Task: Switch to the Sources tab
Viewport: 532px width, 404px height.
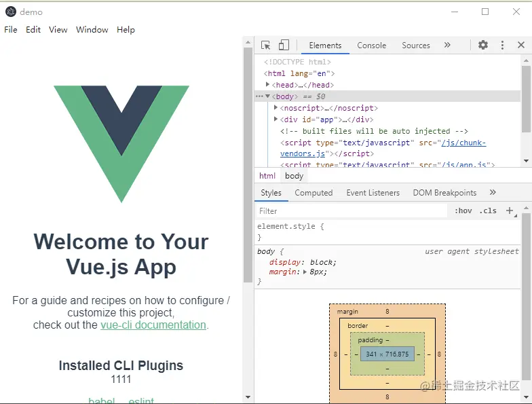Action: (x=415, y=45)
